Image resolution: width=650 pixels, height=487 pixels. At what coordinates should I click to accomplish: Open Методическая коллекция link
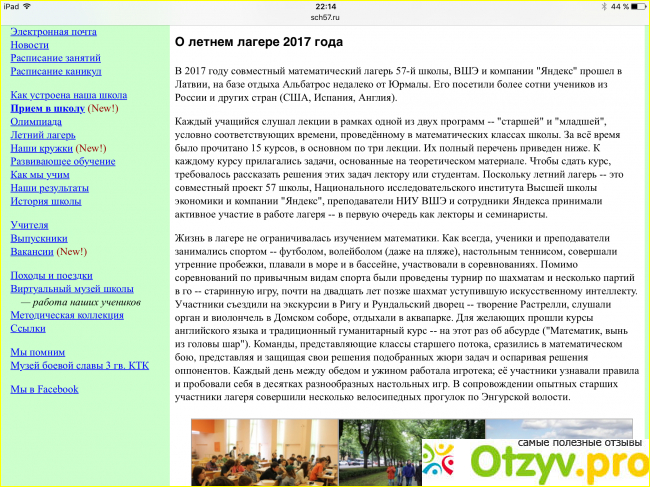coord(67,315)
